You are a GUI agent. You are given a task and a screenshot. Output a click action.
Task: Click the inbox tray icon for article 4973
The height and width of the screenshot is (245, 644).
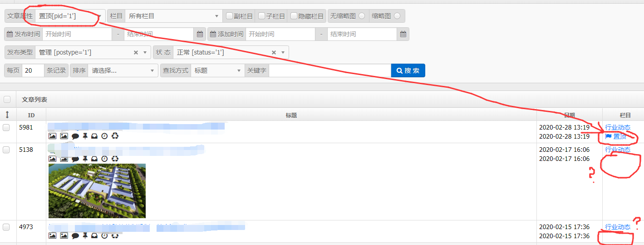tap(94, 236)
